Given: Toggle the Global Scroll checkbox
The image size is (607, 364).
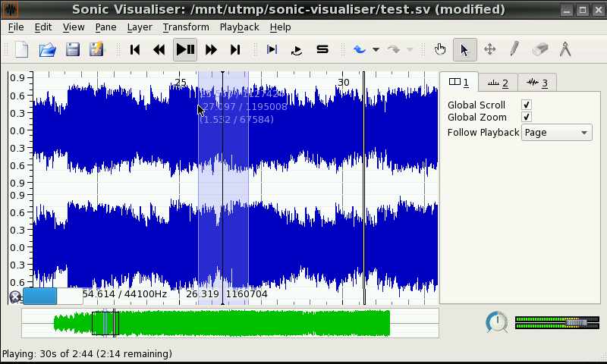Looking at the screenshot, I should [x=526, y=105].
